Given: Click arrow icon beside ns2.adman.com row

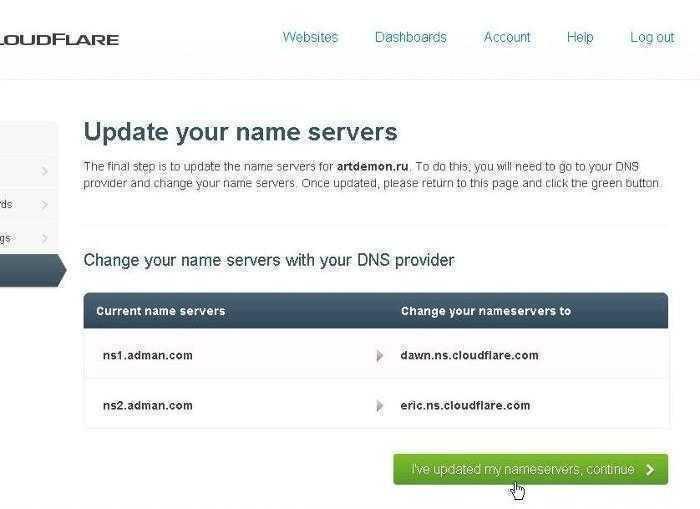Looking at the screenshot, I should click(x=379, y=406).
